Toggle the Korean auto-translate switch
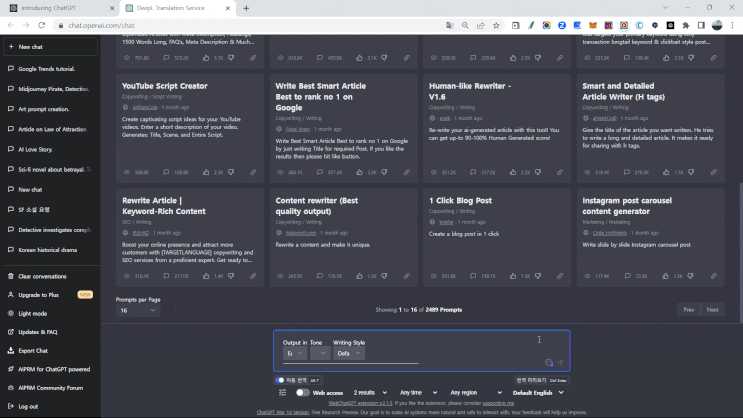This screenshot has height=418, width=743. point(280,380)
